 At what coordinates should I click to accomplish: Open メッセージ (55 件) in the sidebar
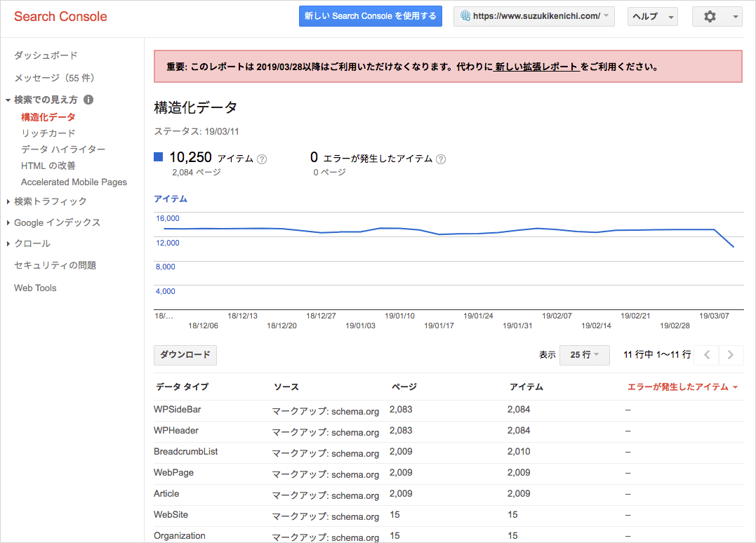(54, 78)
